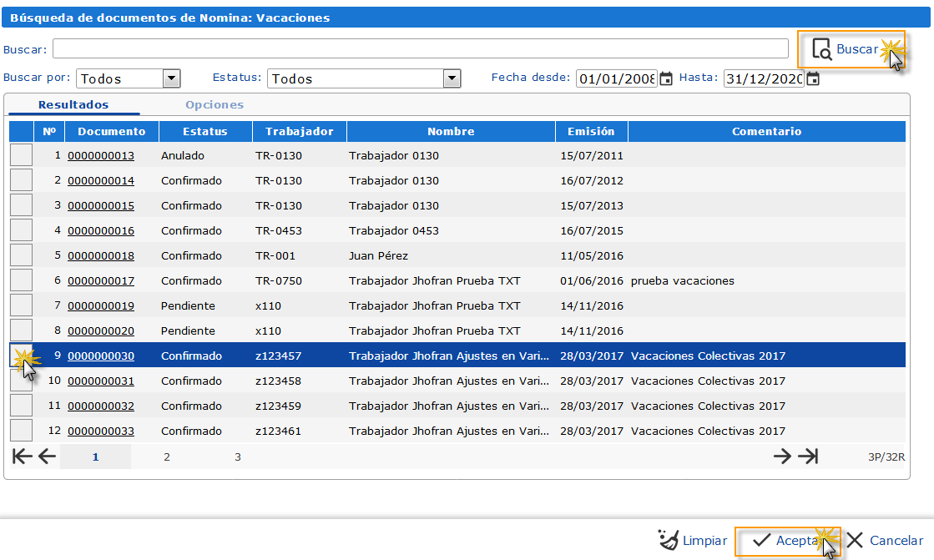Select the Resultados tab

pyautogui.click(x=73, y=105)
